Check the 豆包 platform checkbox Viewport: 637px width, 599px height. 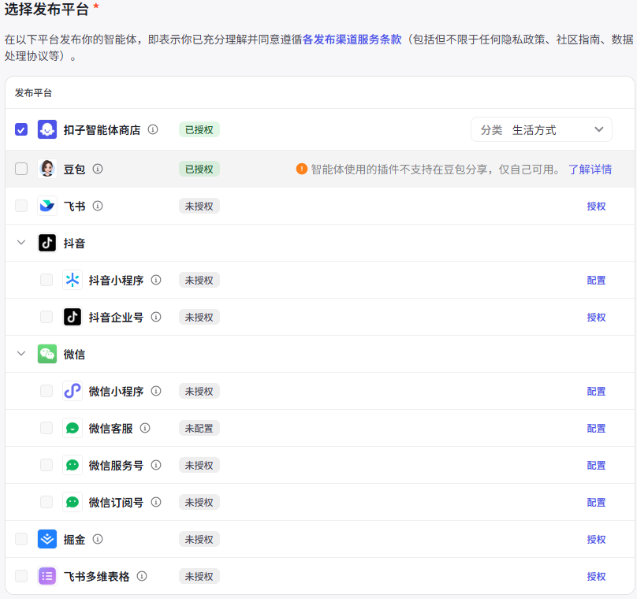tap(21, 169)
